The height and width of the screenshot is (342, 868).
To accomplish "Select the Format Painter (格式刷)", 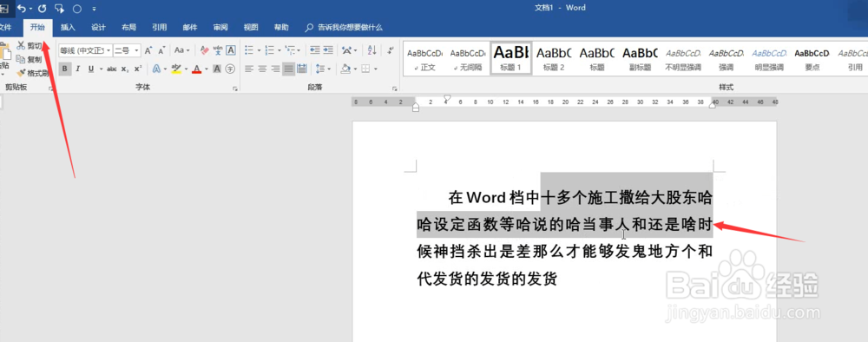I will 33,73.
